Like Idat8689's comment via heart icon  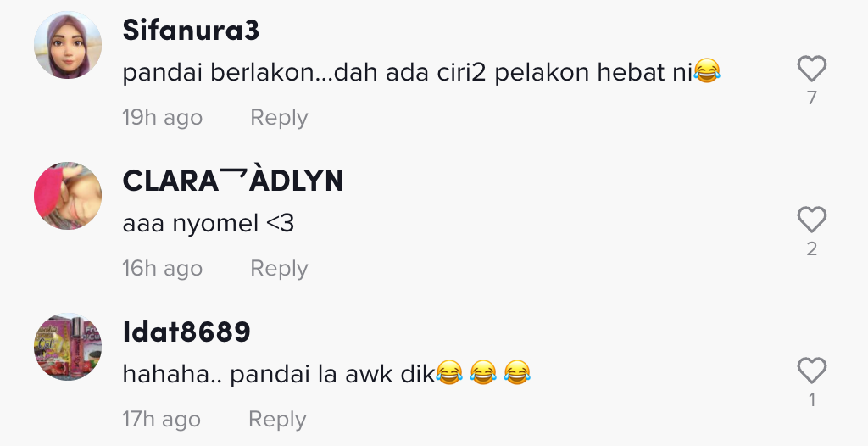pyautogui.click(x=811, y=370)
